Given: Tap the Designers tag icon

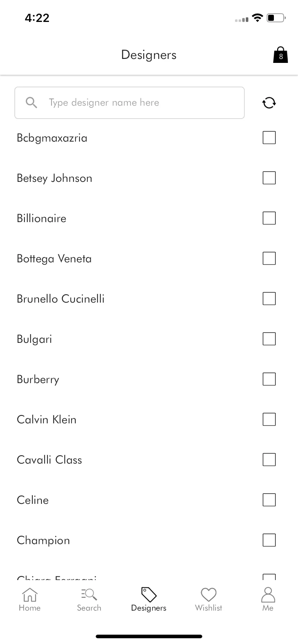Looking at the screenshot, I should coord(149,594).
